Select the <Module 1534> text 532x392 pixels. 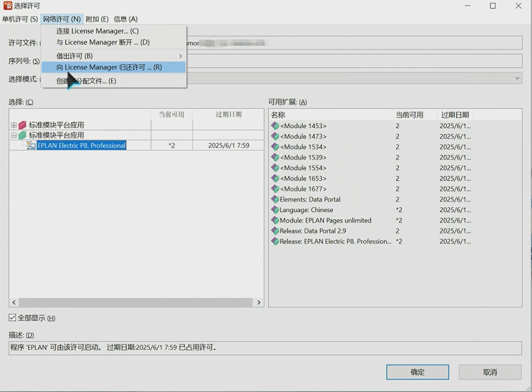304,147
